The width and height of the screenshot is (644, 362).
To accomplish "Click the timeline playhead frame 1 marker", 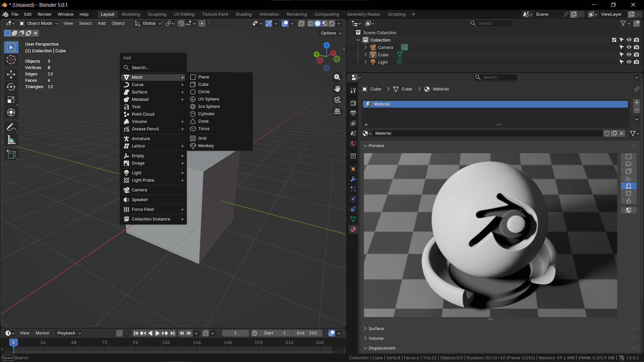I will click(x=13, y=342).
